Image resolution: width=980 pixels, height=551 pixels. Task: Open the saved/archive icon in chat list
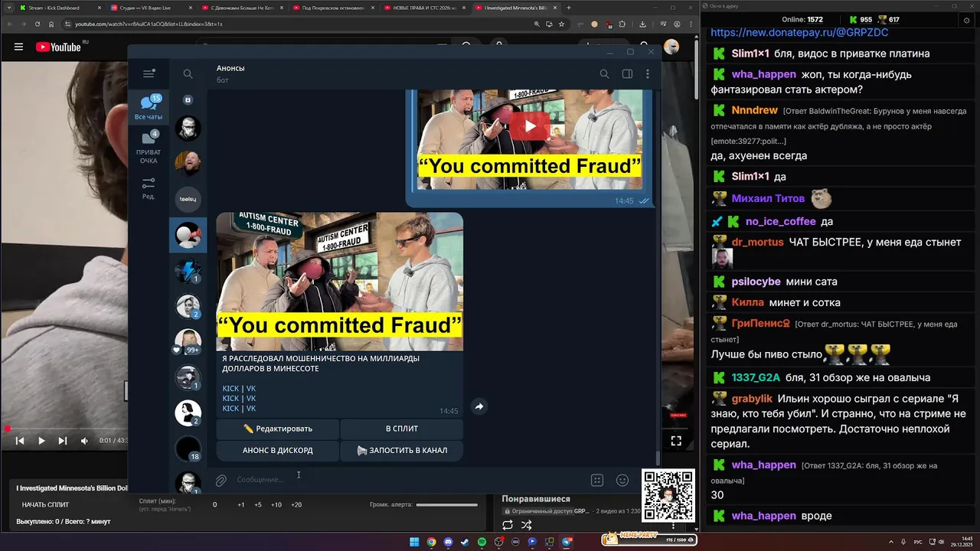pyautogui.click(x=188, y=100)
